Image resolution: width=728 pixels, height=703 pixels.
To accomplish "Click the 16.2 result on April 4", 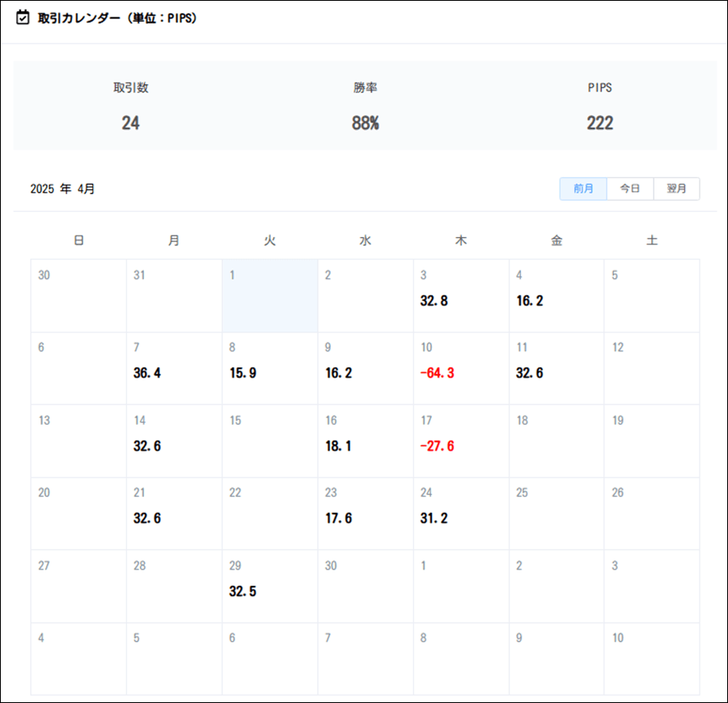I will click(x=530, y=301).
